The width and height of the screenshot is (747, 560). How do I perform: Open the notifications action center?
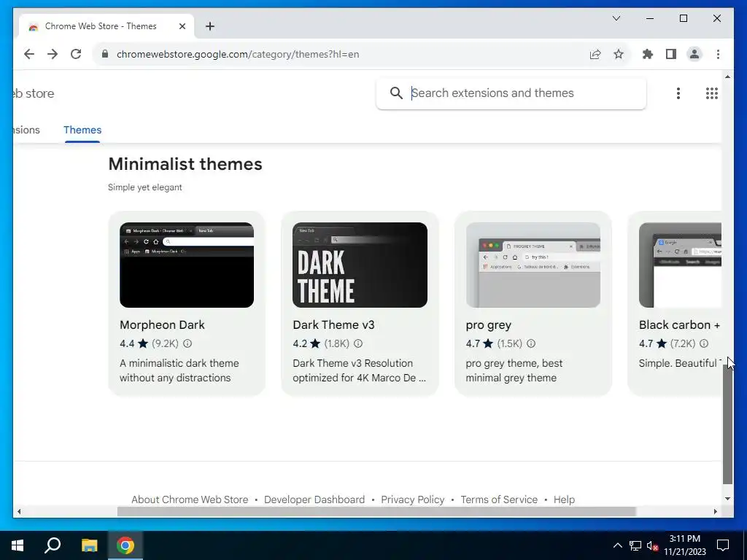tap(723, 545)
